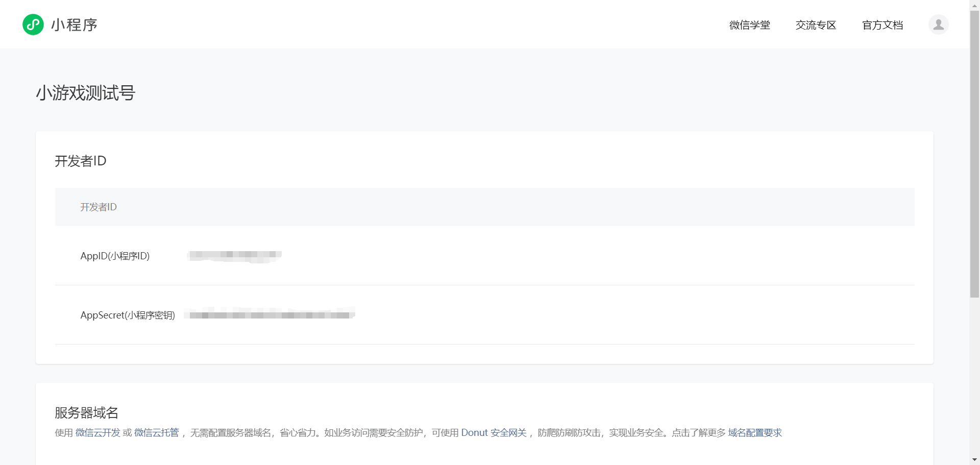980x465 pixels.
Task: Open 官方文档 in the top navigation
Action: (x=883, y=25)
